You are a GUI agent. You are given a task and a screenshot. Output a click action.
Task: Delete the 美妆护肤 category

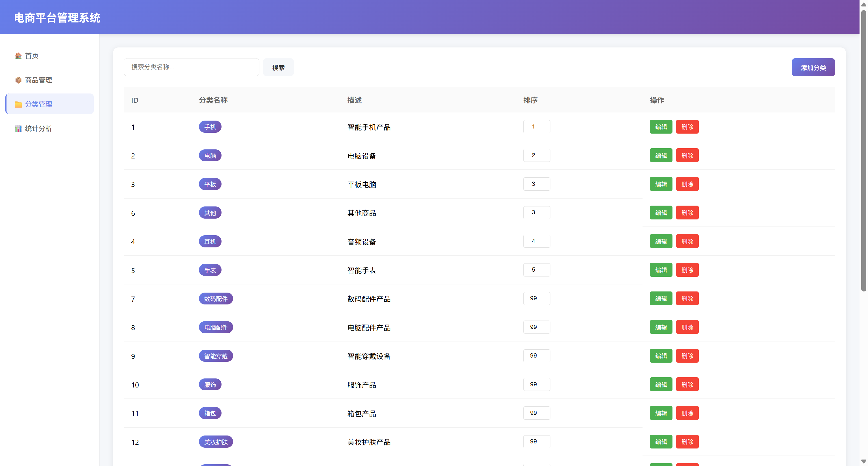tap(687, 442)
